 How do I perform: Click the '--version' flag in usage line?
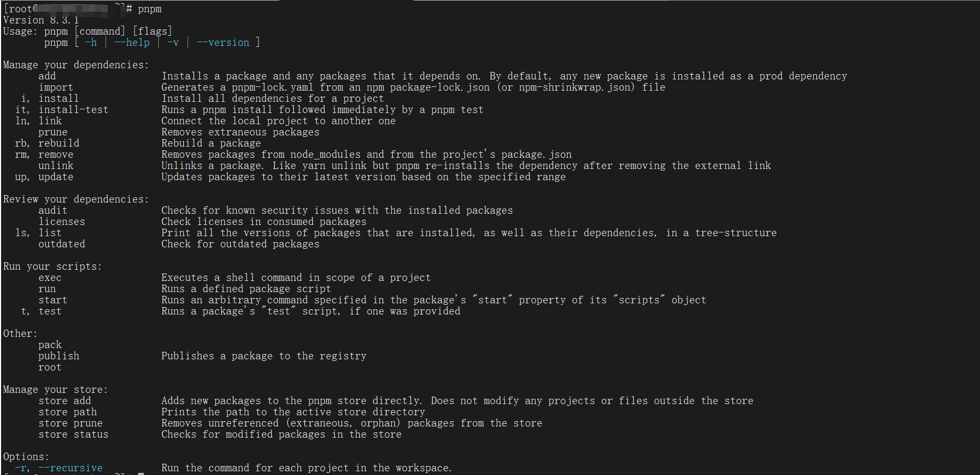(x=223, y=43)
